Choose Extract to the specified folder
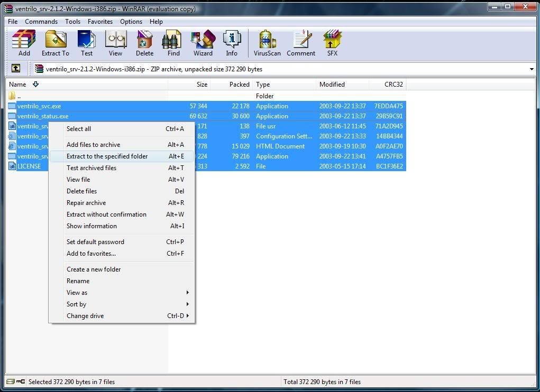The width and height of the screenshot is (540, 392). pos(122,156)
